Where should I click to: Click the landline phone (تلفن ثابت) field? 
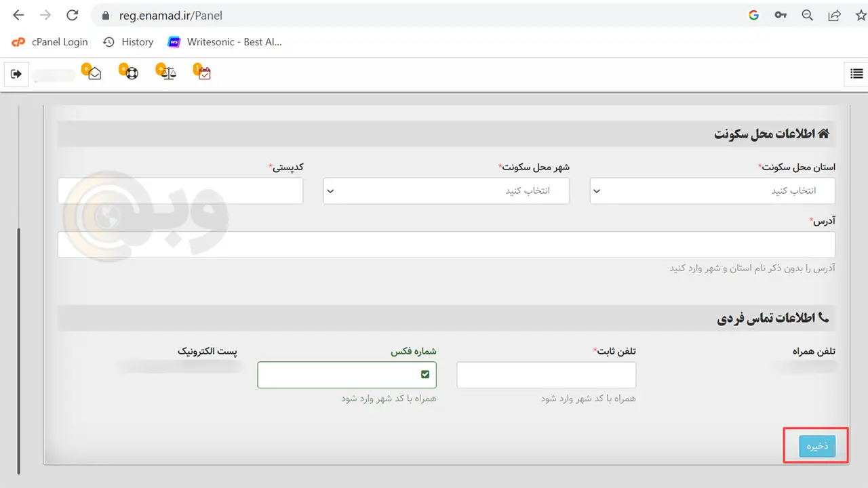[546, 375]
